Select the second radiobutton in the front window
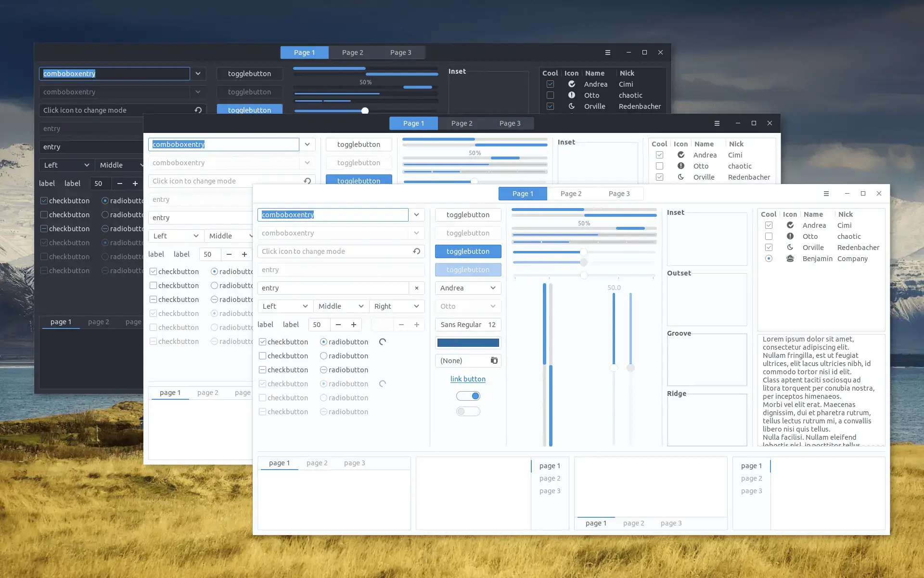The image size is (924, 578). click(x=323, y=356)
